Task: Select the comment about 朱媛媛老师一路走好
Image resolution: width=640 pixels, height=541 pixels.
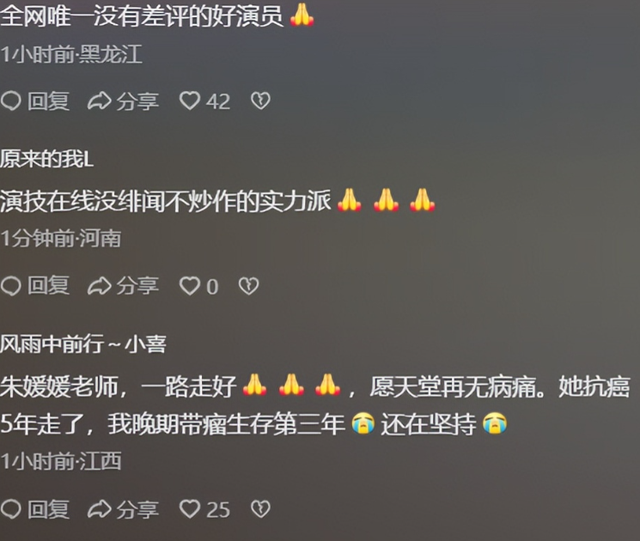Action: 315,404
